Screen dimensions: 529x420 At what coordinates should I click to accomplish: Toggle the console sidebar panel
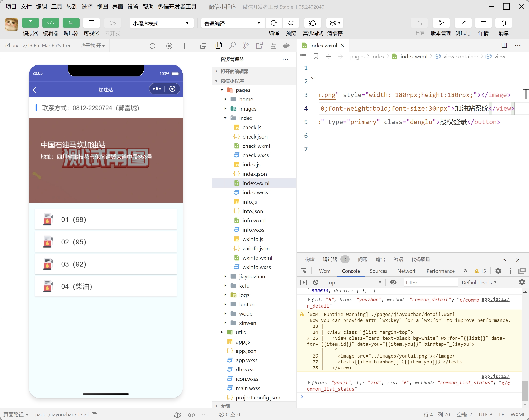tap(303, 282)
